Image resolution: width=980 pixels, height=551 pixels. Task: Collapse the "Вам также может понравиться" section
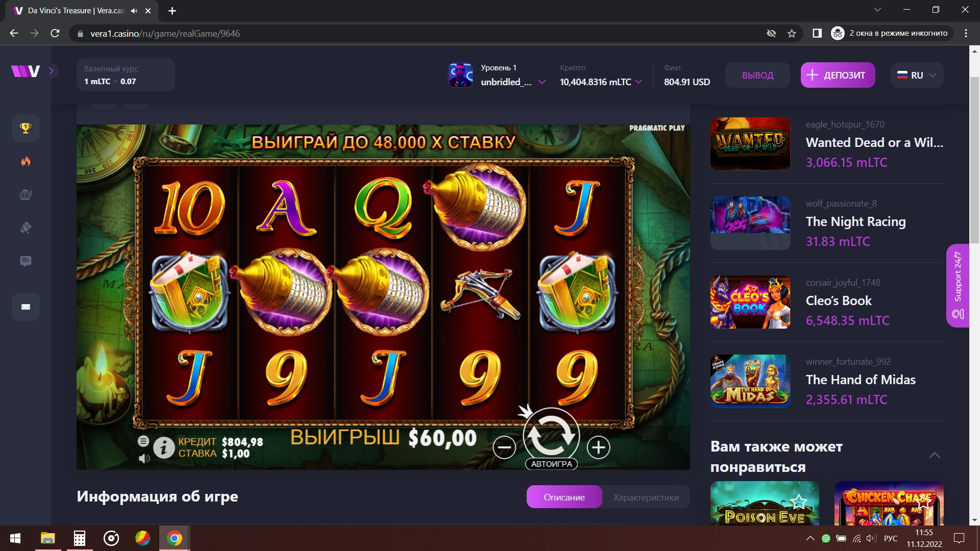click(935, 455)
